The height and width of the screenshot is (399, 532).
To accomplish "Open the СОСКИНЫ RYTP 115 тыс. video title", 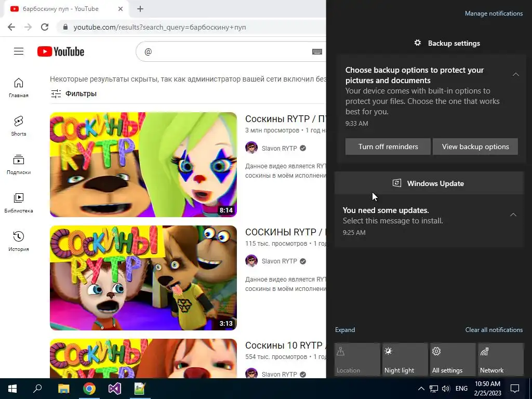I will [x=285, y=232].
